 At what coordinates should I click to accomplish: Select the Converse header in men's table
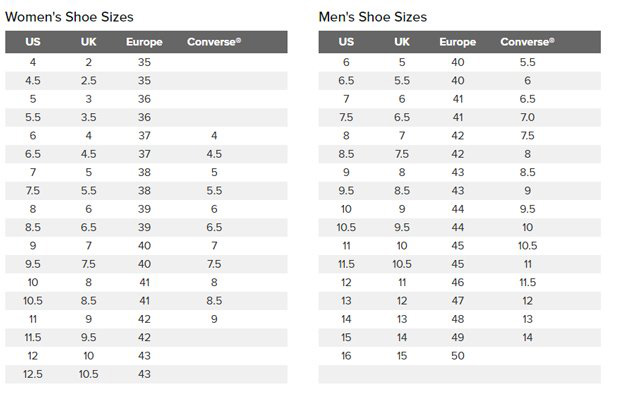pos(527,42)
